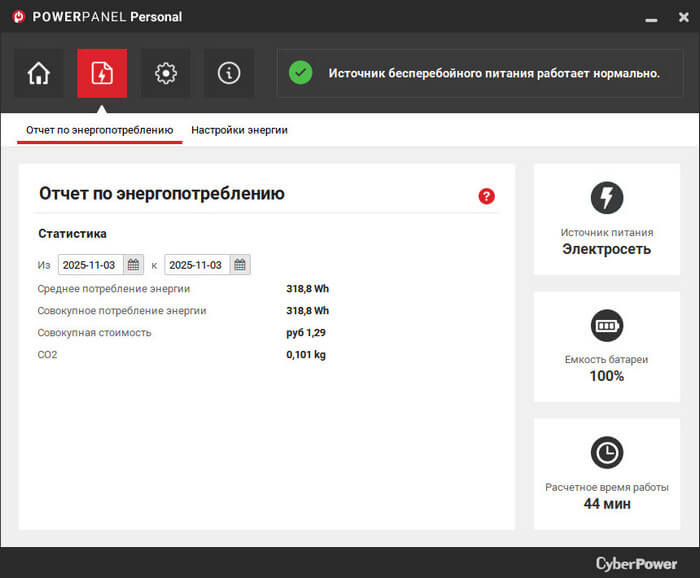This screenshot has width=700, height=578.
Task: Click the battery capacity icon
Action: (606, 325)
